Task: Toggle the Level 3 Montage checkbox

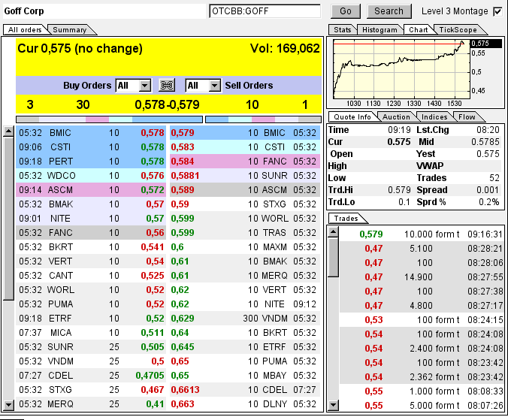Action: (x=497, y=12)
